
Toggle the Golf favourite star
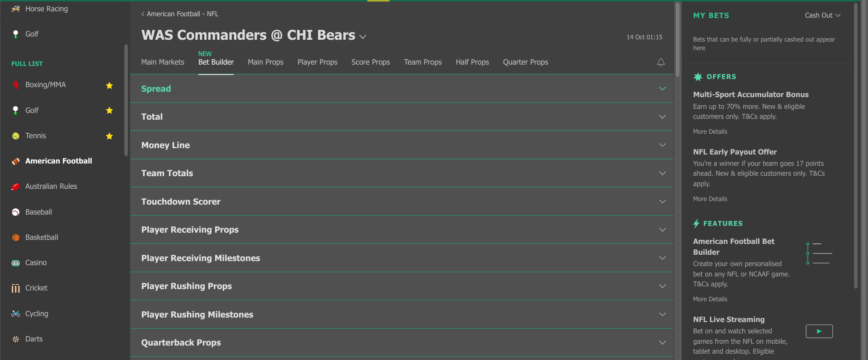point(109,111)
